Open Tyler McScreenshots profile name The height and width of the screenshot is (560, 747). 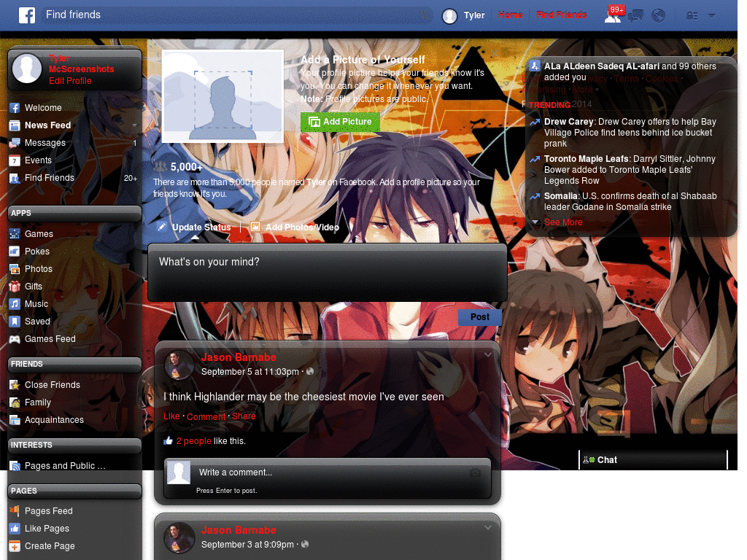click(x=81, y=64)
